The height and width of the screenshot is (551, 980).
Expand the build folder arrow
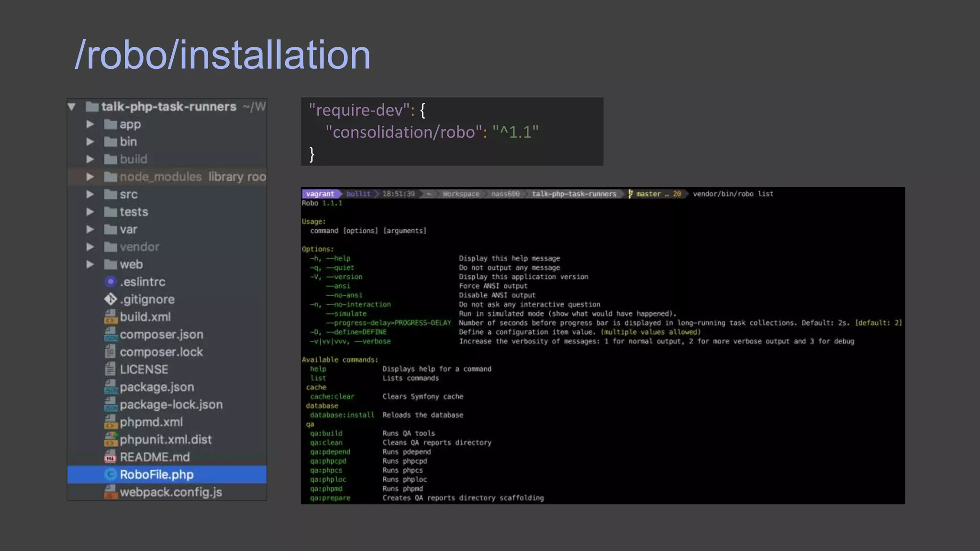(x=90, y=159)
